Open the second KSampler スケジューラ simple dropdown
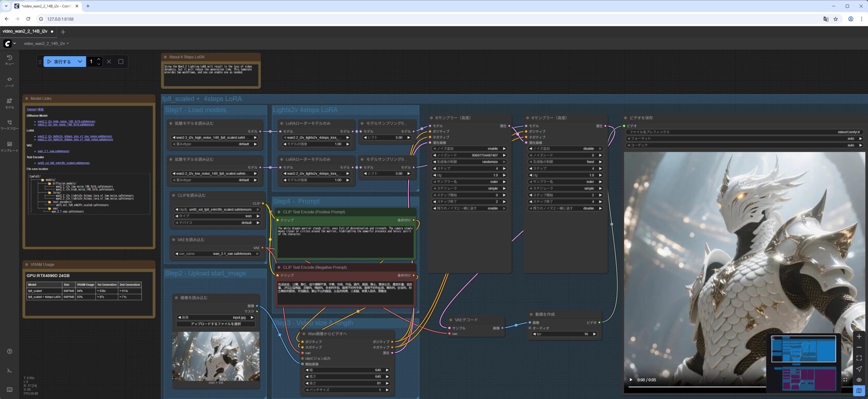The height and width of the screenshot is (399, 868). tap(566, 188)
